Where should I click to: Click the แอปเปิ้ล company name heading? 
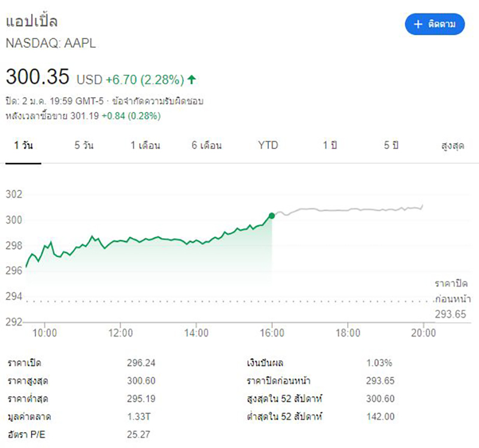tap(32, 21)
